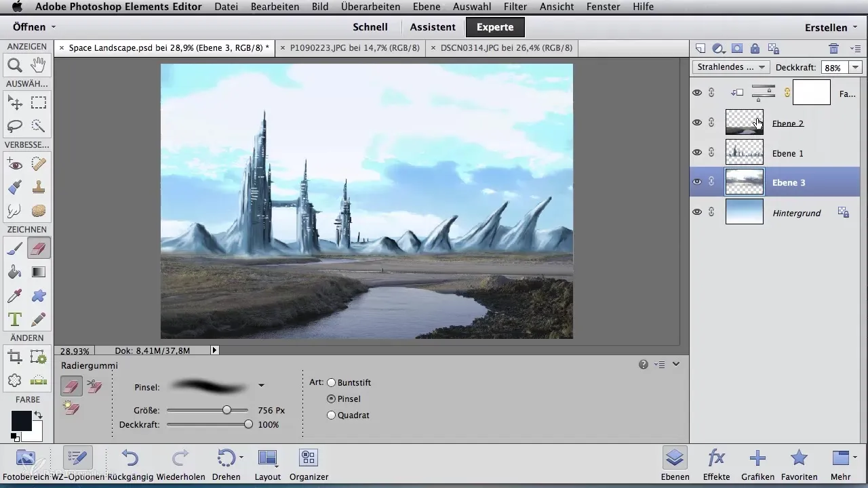Viewport: 868px width, 488px height.
Task: Select Quadrat eraser type
Action: [x=332, y=415]
